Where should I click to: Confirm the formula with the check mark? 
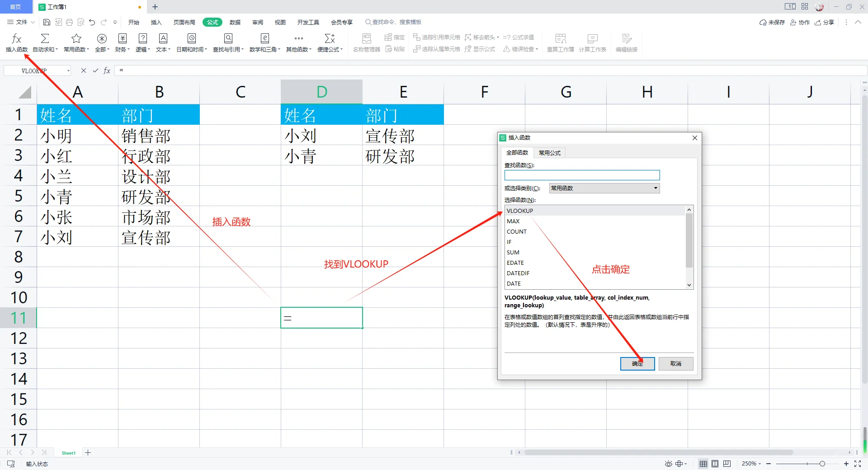tap(95, 70)
